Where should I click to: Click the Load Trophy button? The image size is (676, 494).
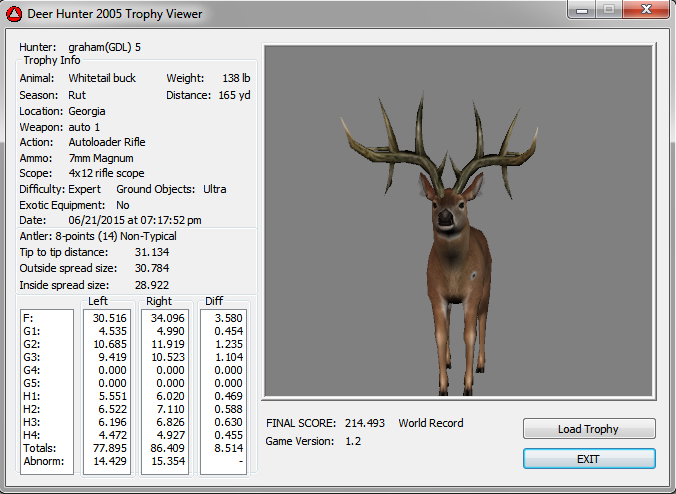tap(589, 429)
